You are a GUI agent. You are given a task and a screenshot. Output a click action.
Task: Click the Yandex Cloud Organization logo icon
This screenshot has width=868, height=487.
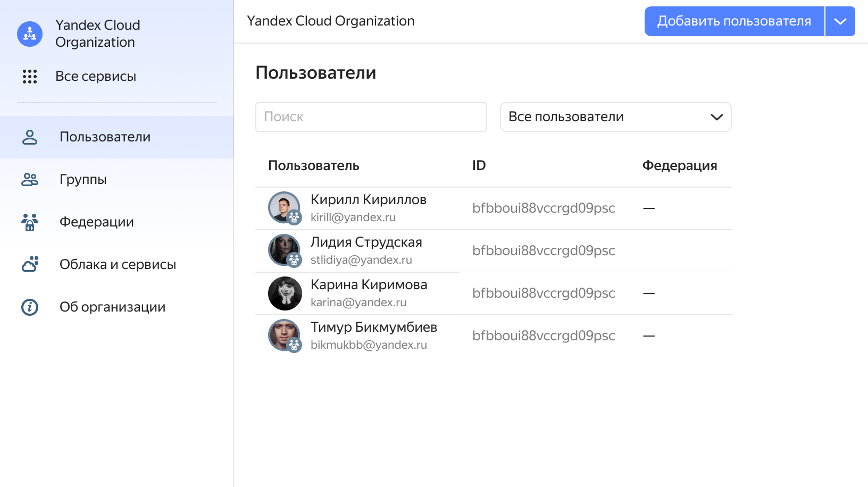(30, 34)
